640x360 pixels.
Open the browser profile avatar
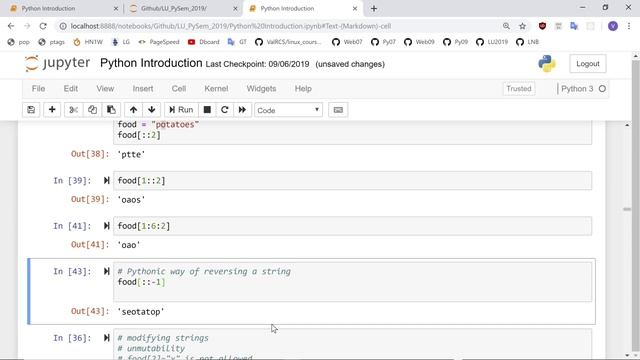(x=613, y=26)
